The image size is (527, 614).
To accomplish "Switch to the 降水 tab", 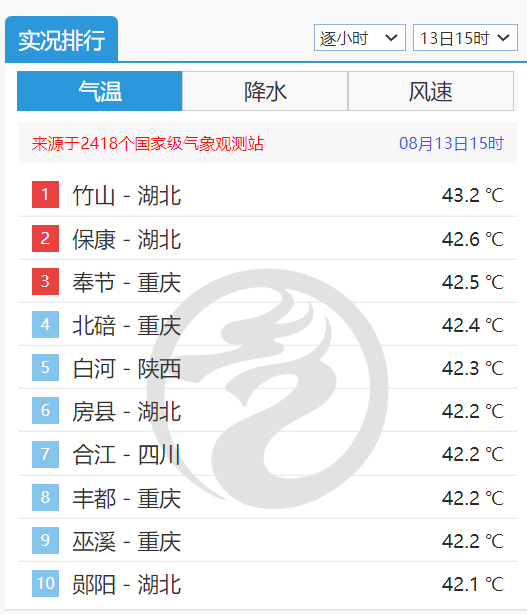I will 265,91.
